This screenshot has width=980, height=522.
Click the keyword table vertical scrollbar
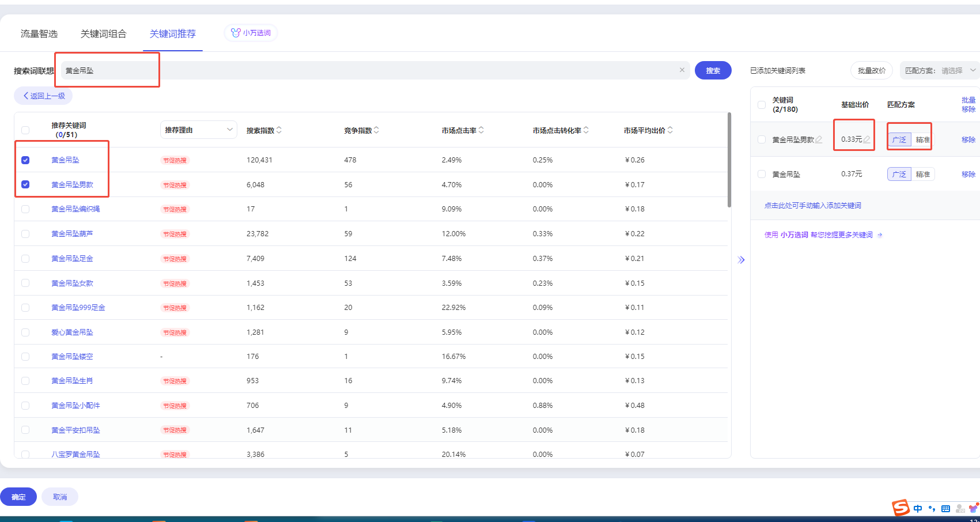click(x=729, y=161)
